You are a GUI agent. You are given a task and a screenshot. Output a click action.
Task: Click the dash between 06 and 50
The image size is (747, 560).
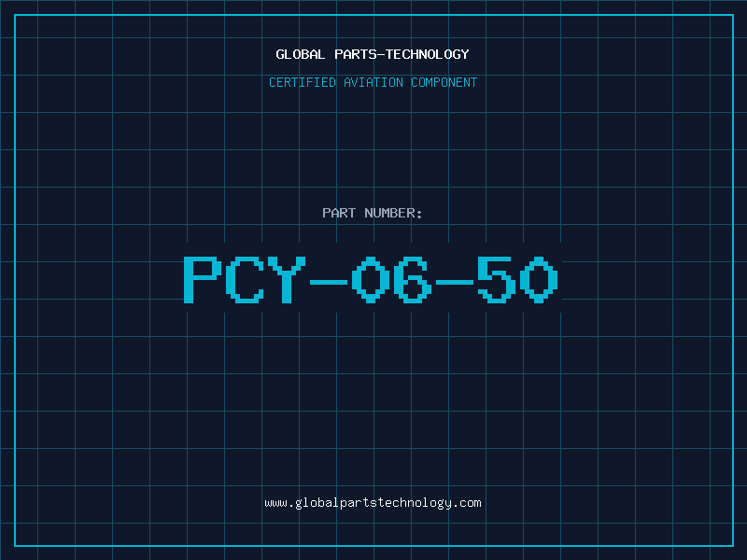455,282
